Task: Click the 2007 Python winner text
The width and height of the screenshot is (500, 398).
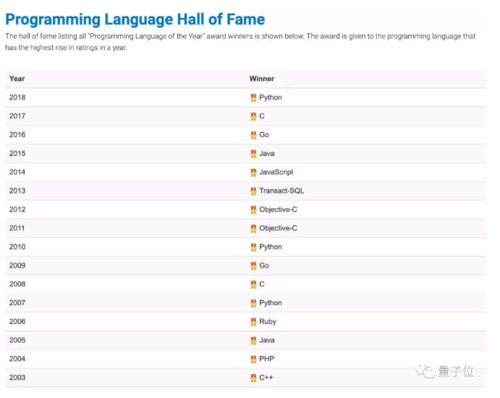Action: pyautogui.click(x=270, y=303)
